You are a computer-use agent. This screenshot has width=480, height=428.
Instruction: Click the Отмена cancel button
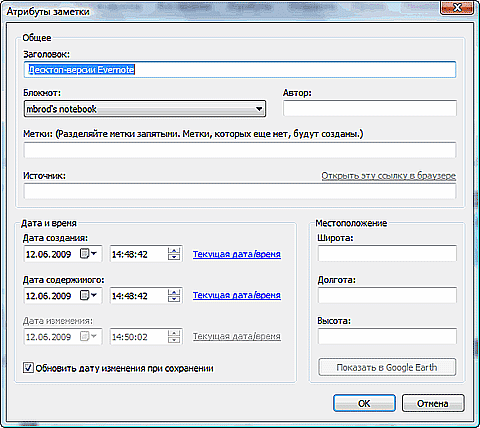click(433, 403)
